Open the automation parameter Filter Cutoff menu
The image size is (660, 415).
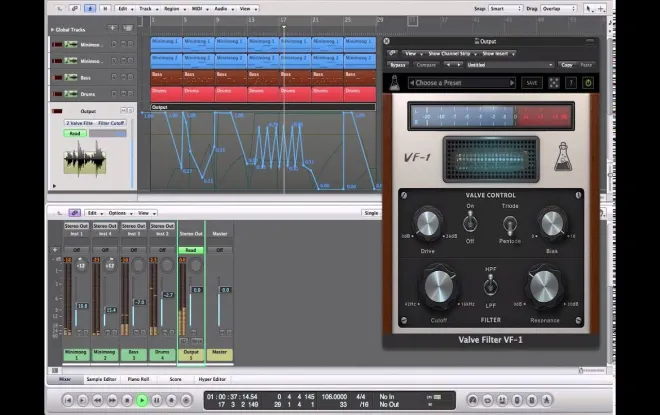pos(95,123)
